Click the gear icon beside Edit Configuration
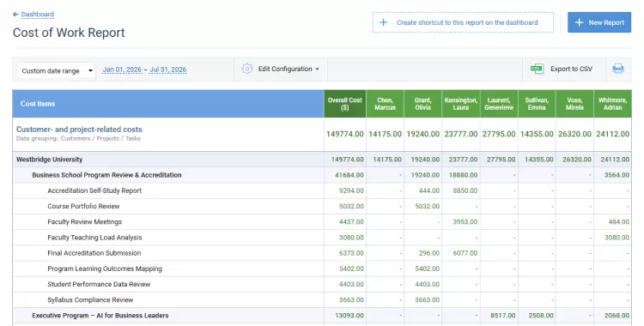The width and height of the screenshot is (644, 326). (246, 69)
